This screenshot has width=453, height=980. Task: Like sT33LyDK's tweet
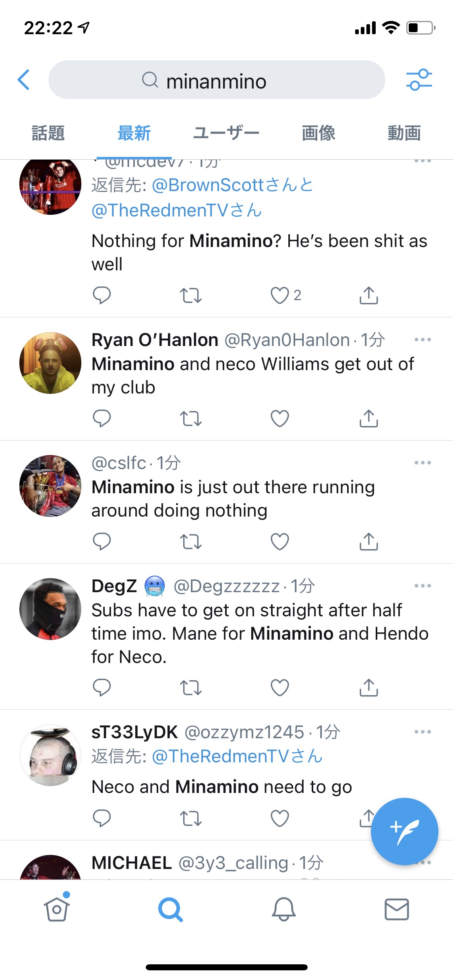click(x=280, y=818)
